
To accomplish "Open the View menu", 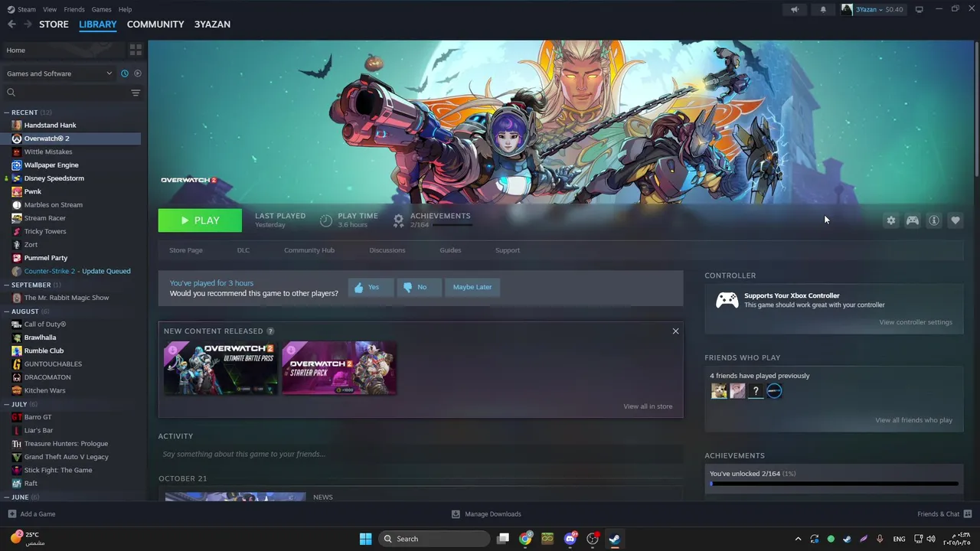I will pyautogui.click(x=50, y=9).
